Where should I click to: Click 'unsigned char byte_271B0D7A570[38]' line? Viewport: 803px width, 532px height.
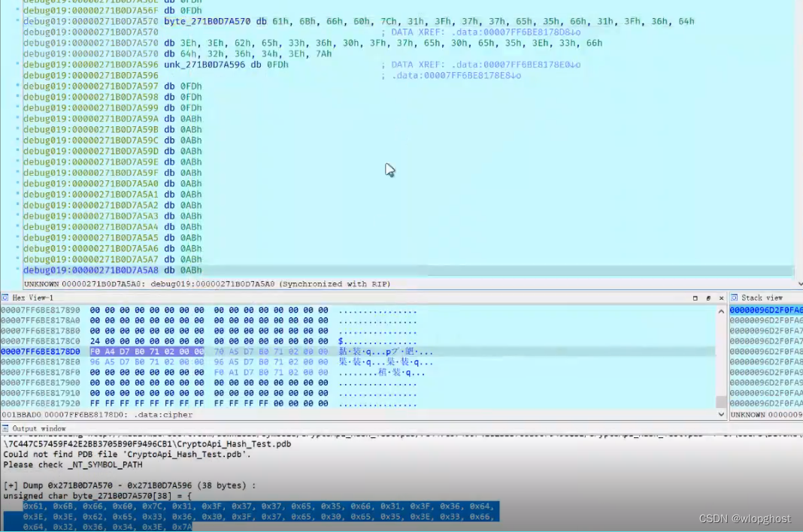pyautogui.click(x=97, y=496)
